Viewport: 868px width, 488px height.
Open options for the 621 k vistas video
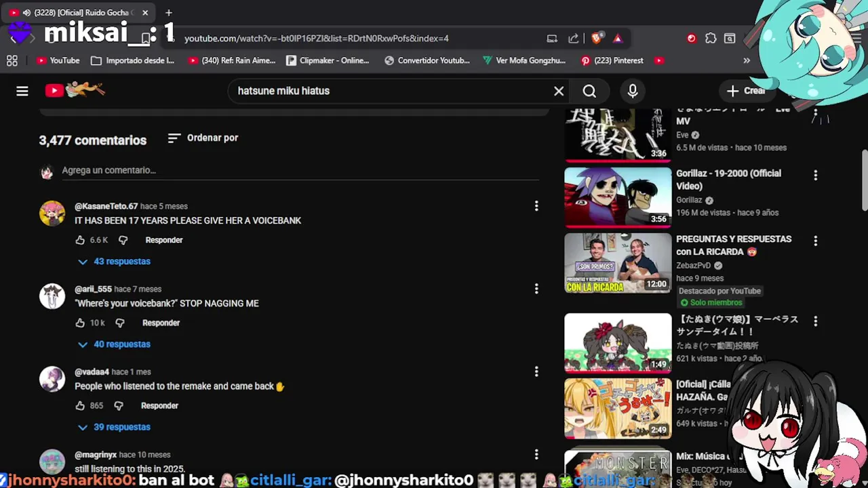[x=815, y=321]
